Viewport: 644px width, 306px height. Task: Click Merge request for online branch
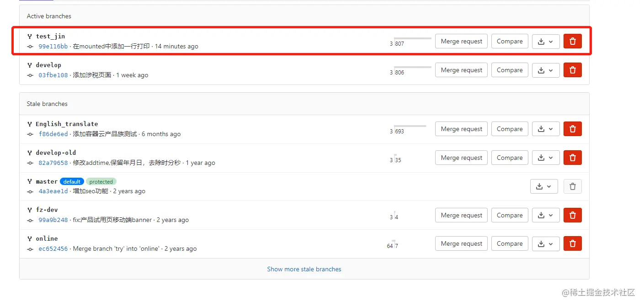461,243
